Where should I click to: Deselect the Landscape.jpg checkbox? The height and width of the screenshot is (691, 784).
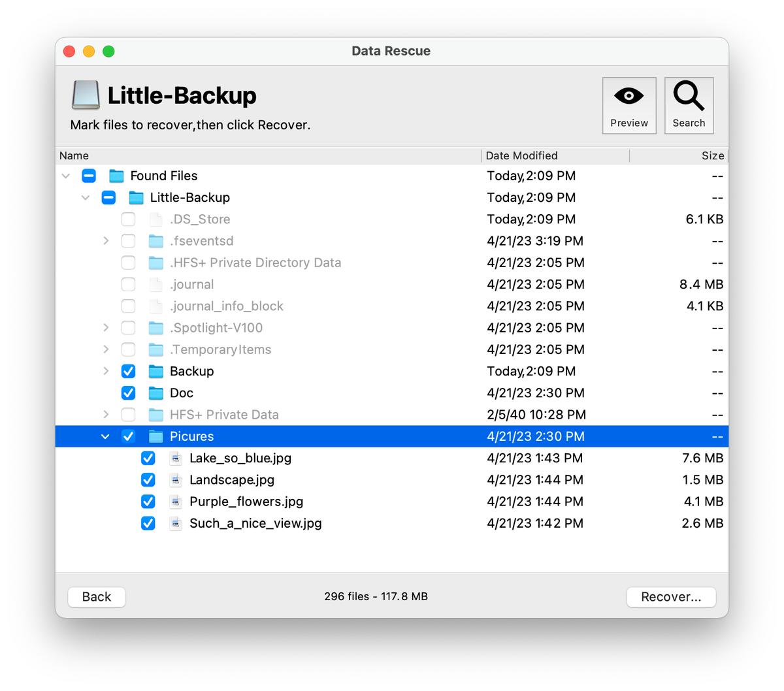click(x=148, y=479)
